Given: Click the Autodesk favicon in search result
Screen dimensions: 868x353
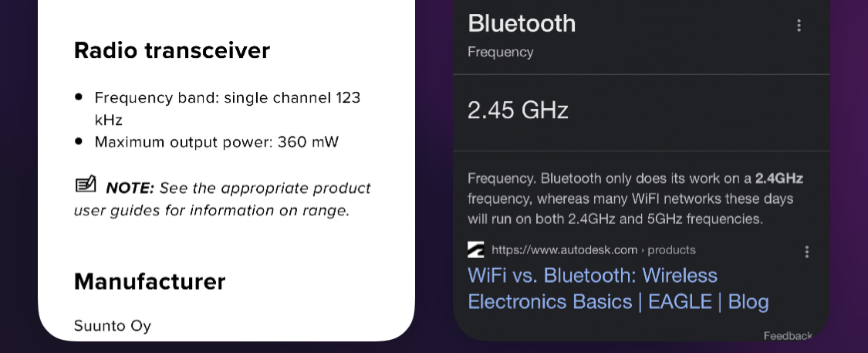Looking at the screenshot, I should pos(475,250).
